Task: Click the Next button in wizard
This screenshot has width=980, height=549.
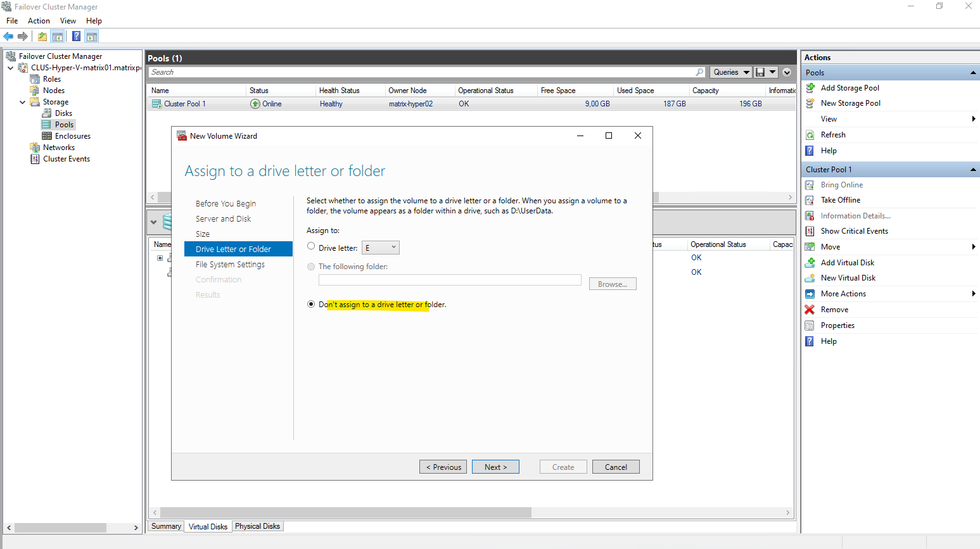Action: [x=495, y=467]
